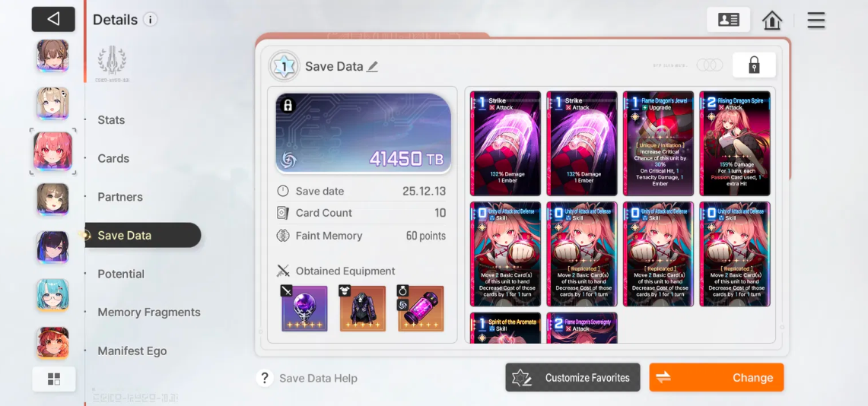Screen dimensions: 868x406
Task: Select the blonde character portrait
Action: [x=53, y=103]
